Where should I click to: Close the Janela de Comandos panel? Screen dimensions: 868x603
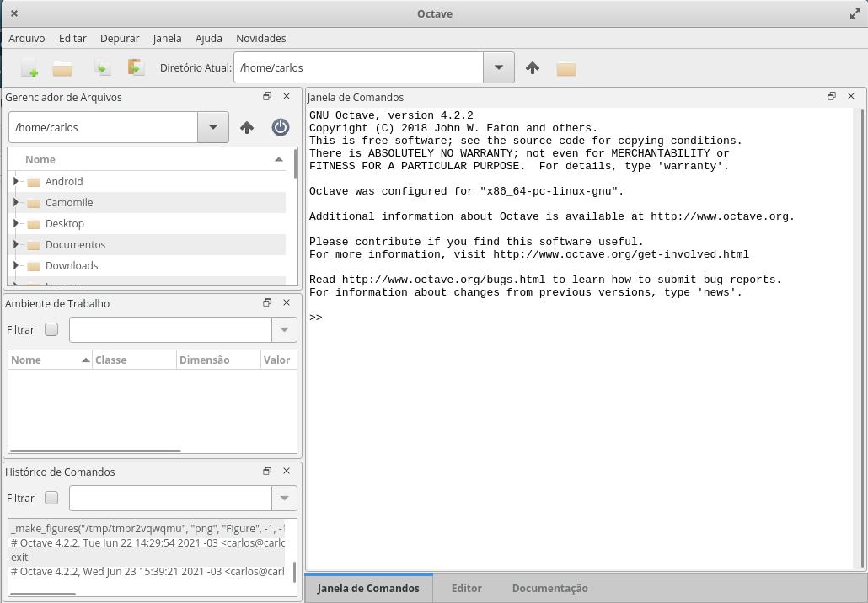[x=851, y=96]
